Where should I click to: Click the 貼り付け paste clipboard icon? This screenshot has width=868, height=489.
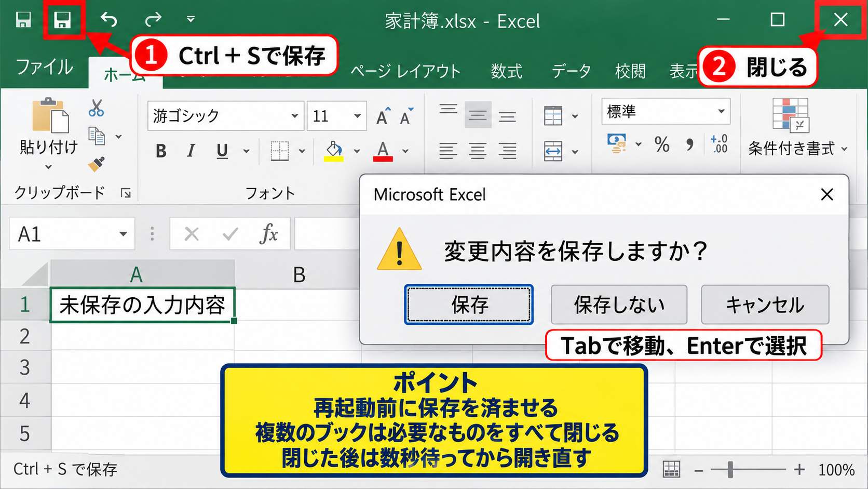pyautogui.click(x=50, y=115)
